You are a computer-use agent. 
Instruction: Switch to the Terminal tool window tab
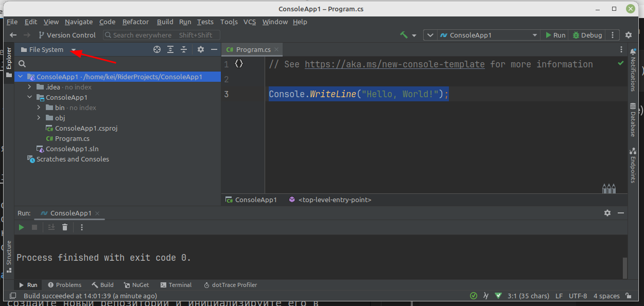176,285
